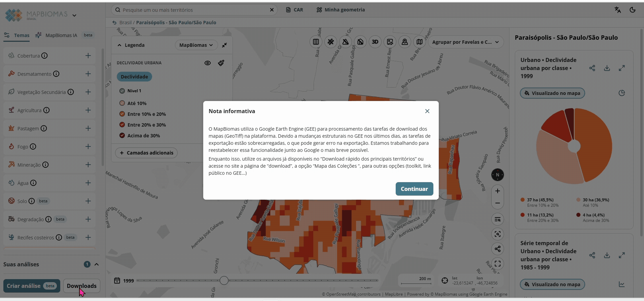Close the Nota informativa dialog
The height and width of the screenshot is (301, 644).
(x=427, y=111)
